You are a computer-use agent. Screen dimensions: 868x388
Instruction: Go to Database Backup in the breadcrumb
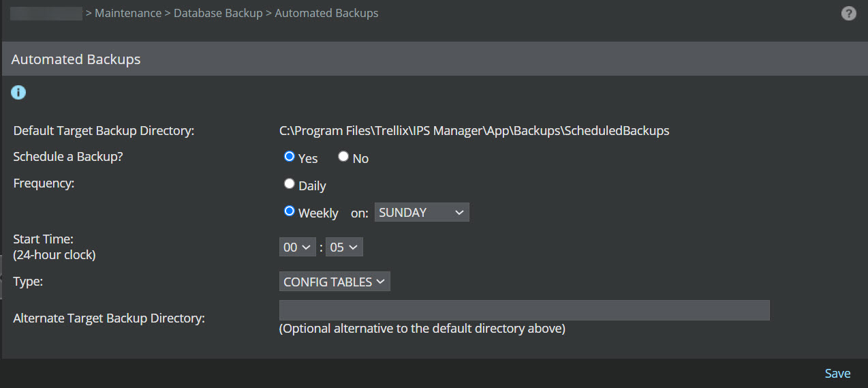[218, 13]
